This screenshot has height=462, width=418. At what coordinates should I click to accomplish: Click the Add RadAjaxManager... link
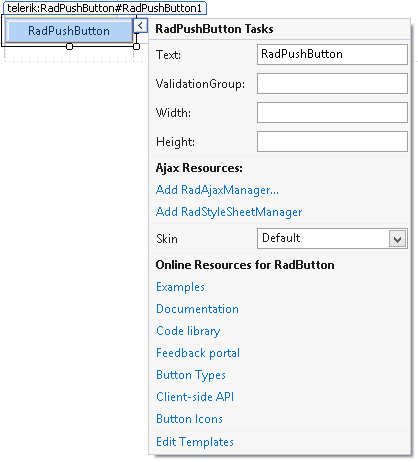pyautogui.click(x=217, y=190)
